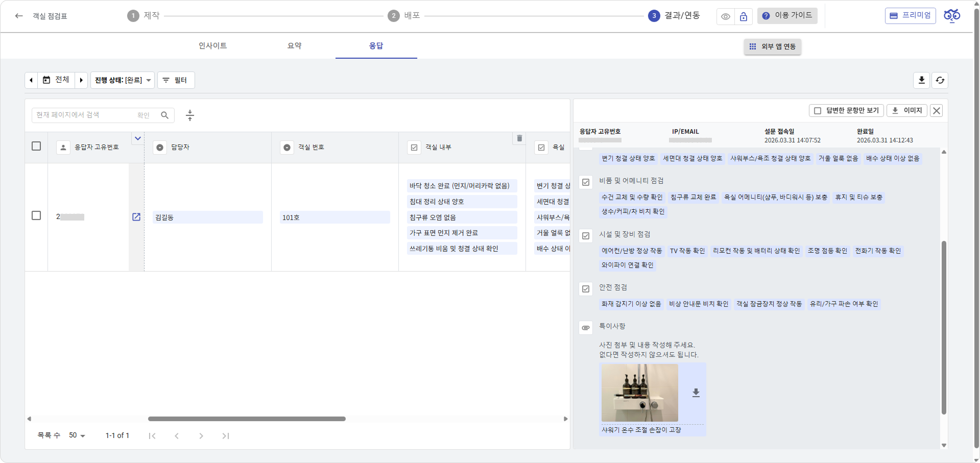Screen dimensions: 980x463
Task: Open response detail via external link icon
Action: 136,217
